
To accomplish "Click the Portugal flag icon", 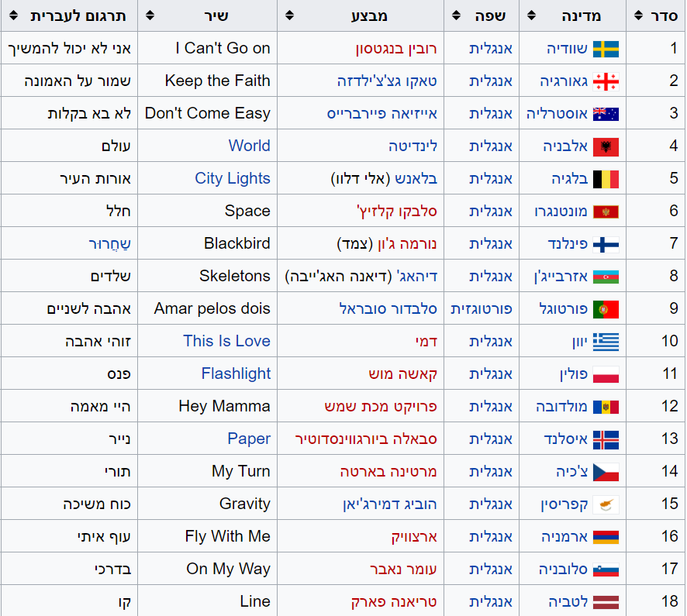I will pyautogui.click(x=606, y=309).
